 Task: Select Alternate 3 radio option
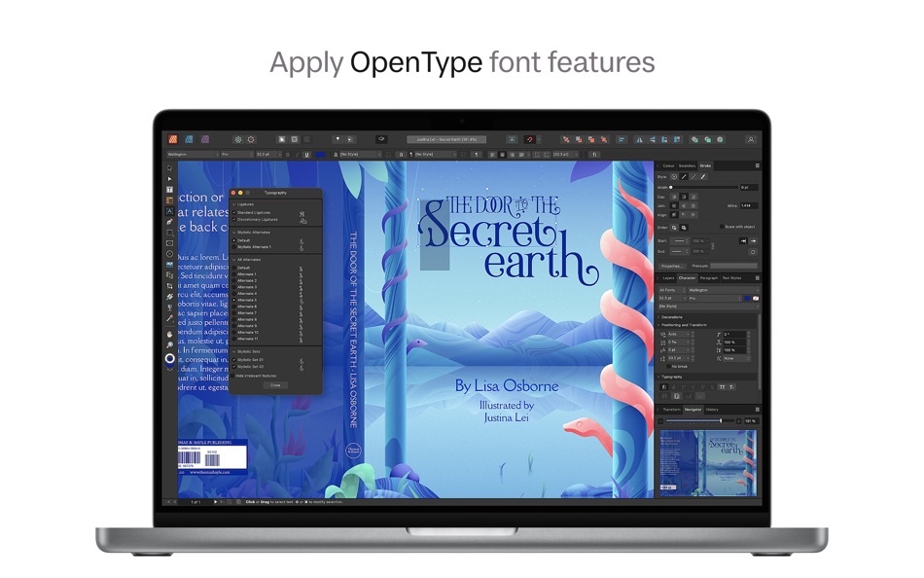tap(234, 287)
